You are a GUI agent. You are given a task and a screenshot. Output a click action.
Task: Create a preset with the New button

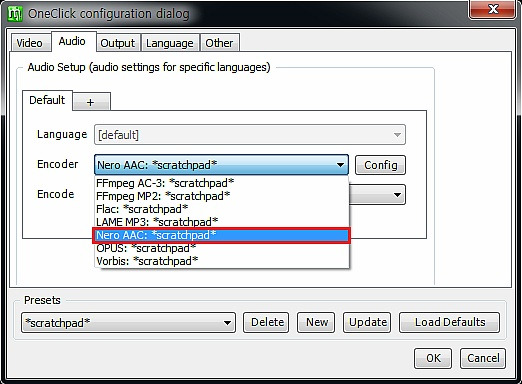(316, 322)
